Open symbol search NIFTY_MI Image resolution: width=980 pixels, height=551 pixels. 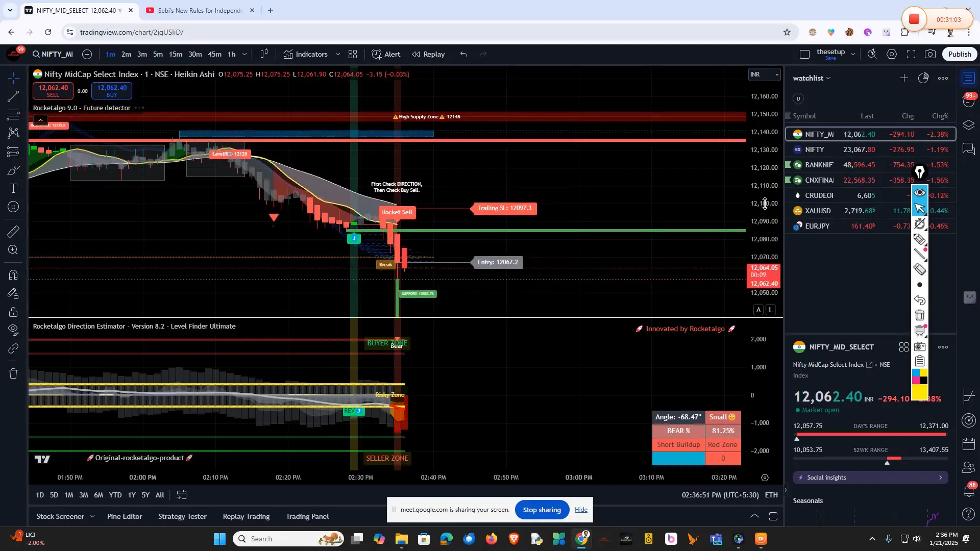53,54
